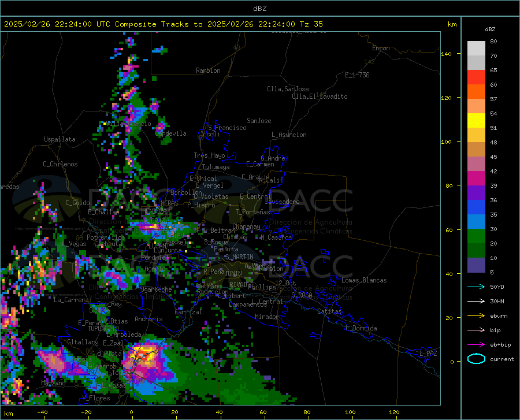Click the '45' label on color scale

pyautogui.click(x=493, y=157)
